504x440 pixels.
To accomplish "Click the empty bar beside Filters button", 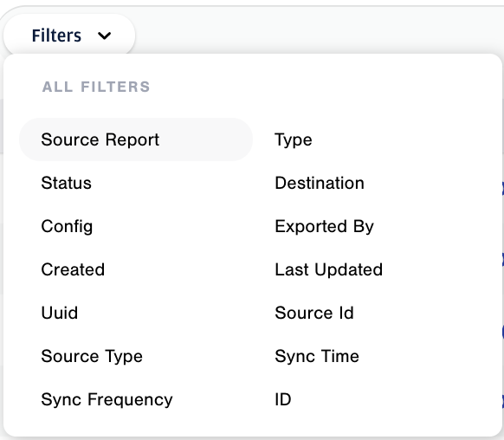I will (318, 30).
